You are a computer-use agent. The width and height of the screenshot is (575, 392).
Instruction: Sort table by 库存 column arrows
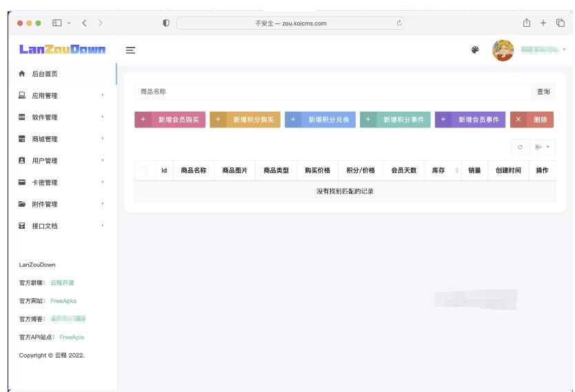pyautogui.click(x=456, y=170)
